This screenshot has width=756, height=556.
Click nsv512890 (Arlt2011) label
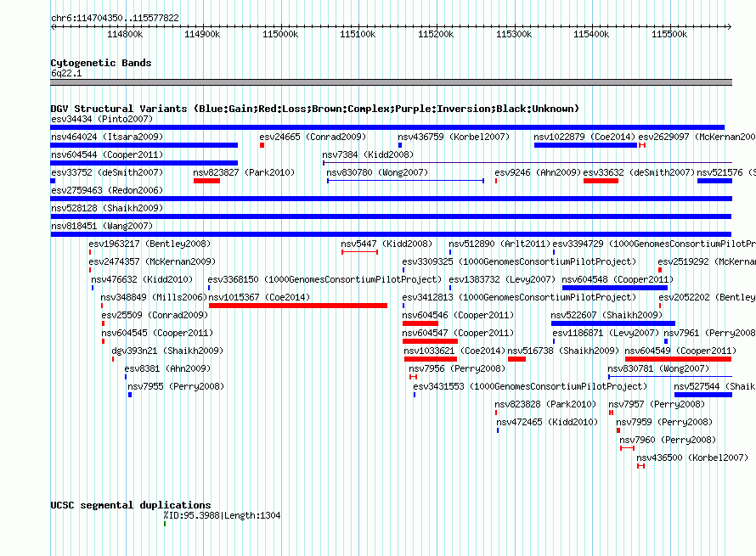(x=499, y=244)
